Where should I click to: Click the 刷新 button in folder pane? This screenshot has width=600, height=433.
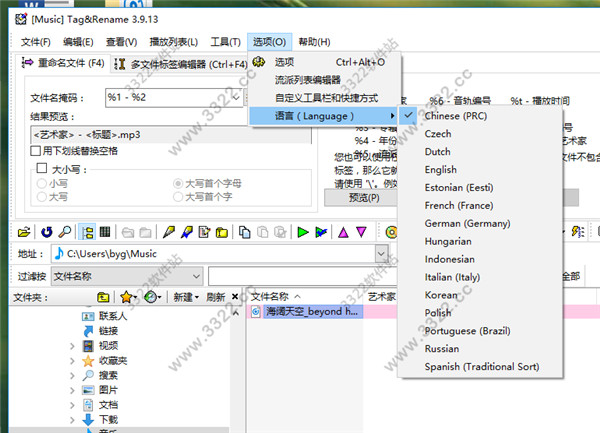point(215,297)
